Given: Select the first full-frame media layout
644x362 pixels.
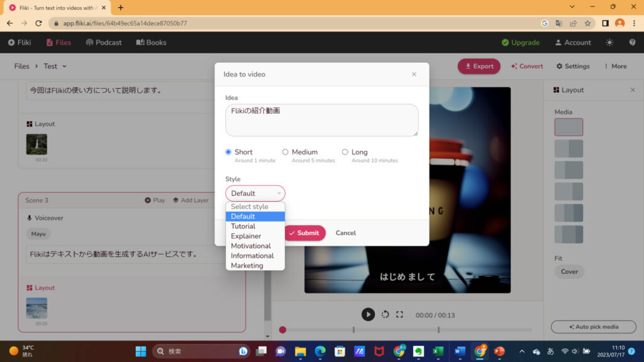Looking at the screenshot, I should (569, 127).
